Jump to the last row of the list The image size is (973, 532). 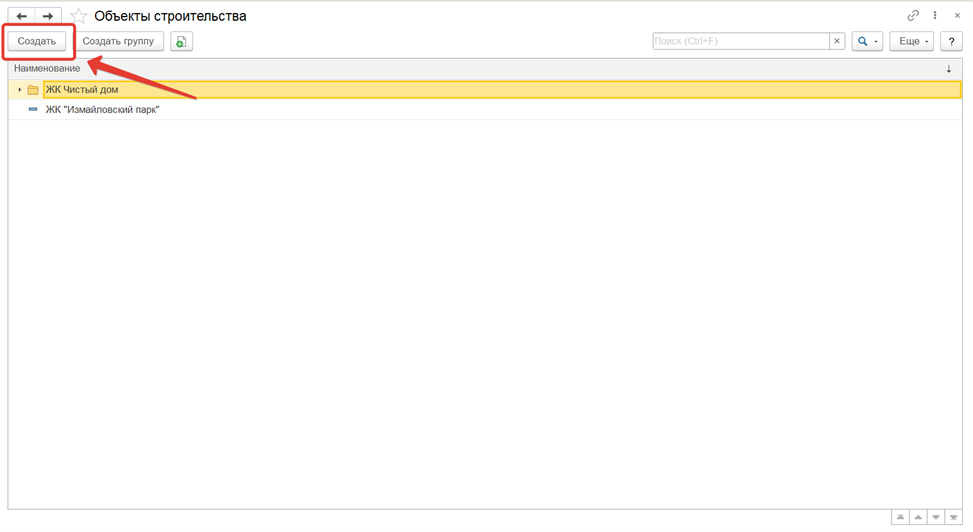point(954,517)
